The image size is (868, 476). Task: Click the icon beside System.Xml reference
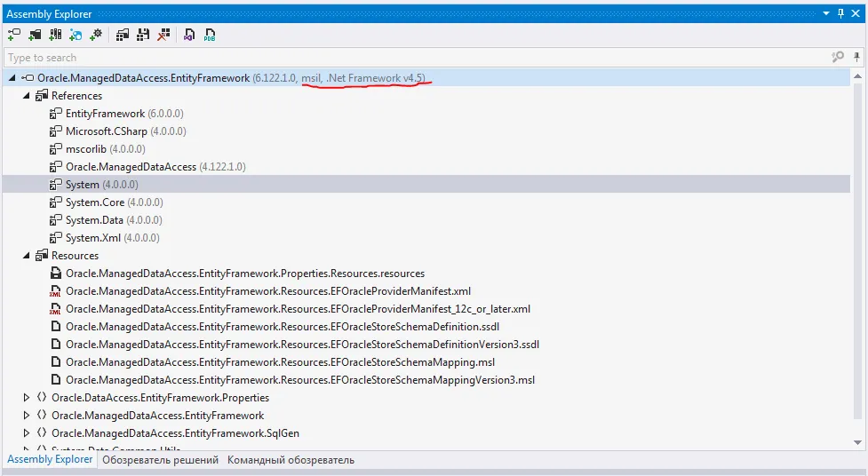click(55, 237)
